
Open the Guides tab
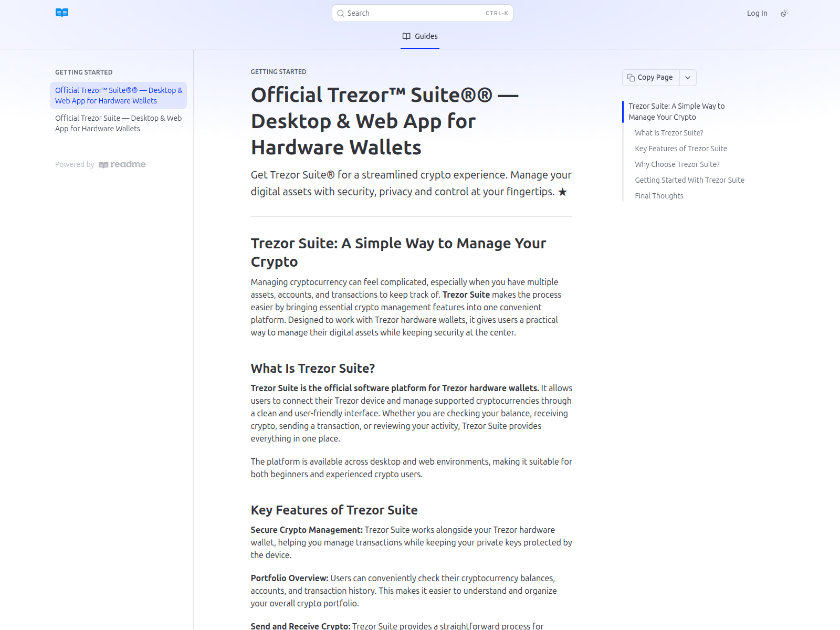pos(420,36)
